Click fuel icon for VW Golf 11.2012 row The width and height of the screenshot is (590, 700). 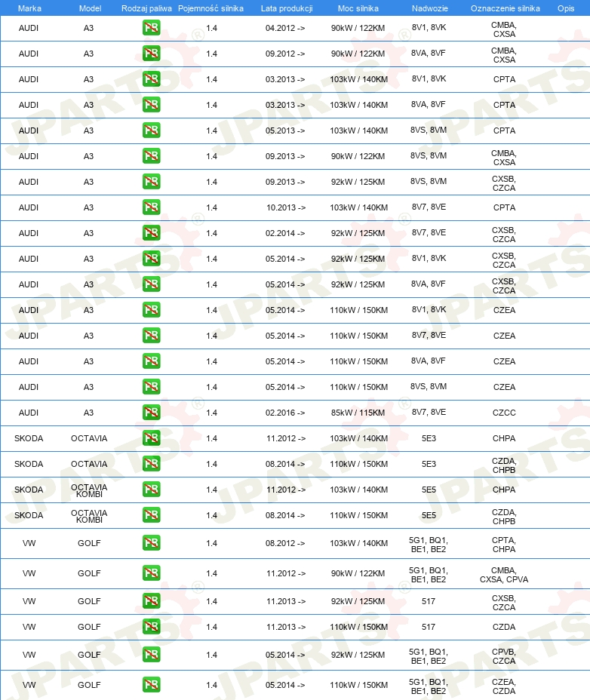tap(152, 573)
